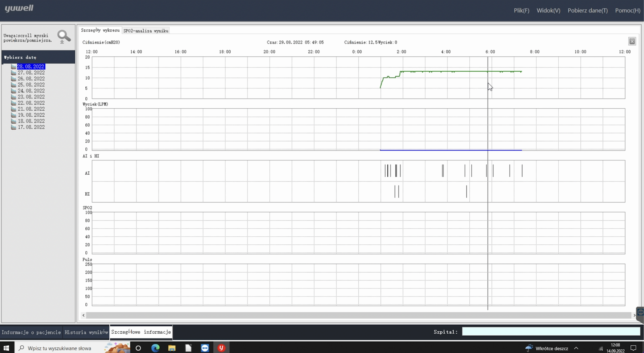Switch to SPO2-analiza wyniku tab

coord(146,31)
